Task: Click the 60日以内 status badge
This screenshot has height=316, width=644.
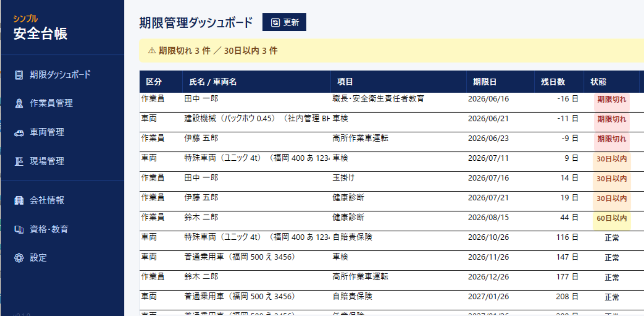Action: tap(612, 218)
